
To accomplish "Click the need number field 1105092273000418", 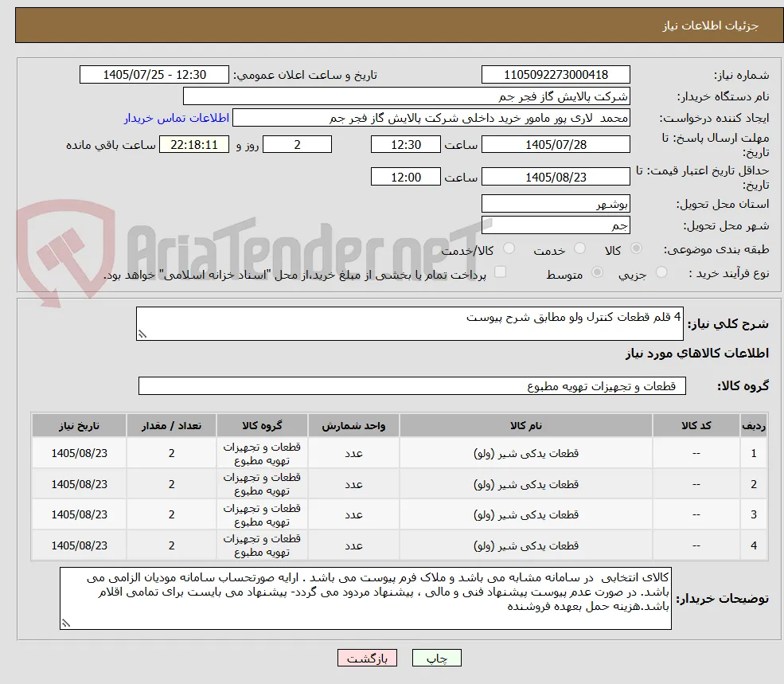I will [556, 75].
